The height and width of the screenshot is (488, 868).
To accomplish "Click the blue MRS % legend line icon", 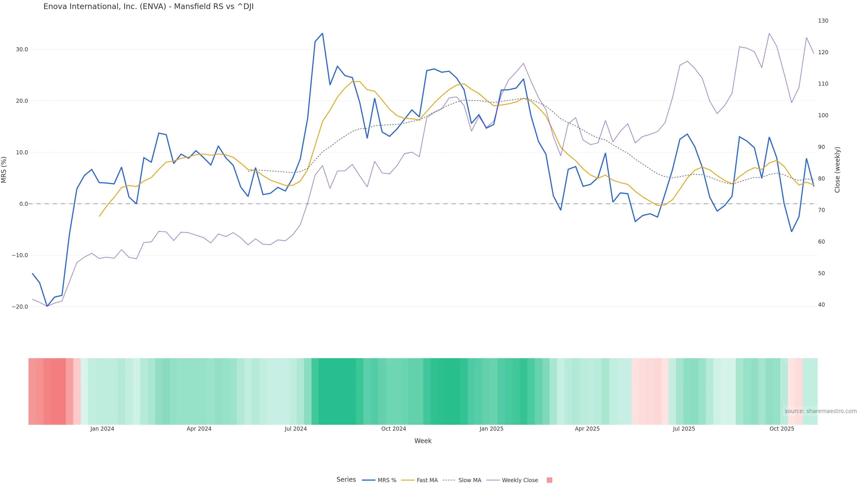I will point(369,480).
